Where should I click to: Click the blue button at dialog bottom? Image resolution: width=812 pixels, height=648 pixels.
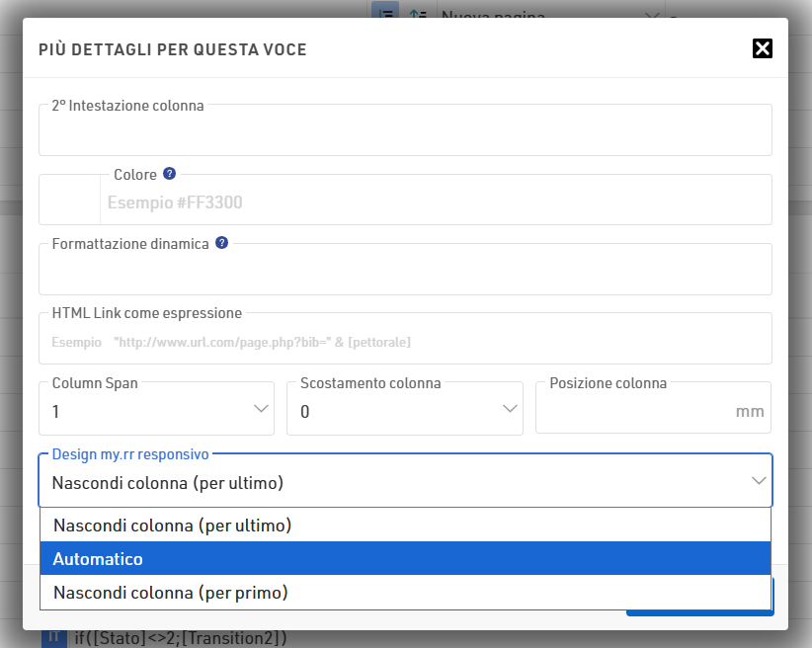click(697, 605)
